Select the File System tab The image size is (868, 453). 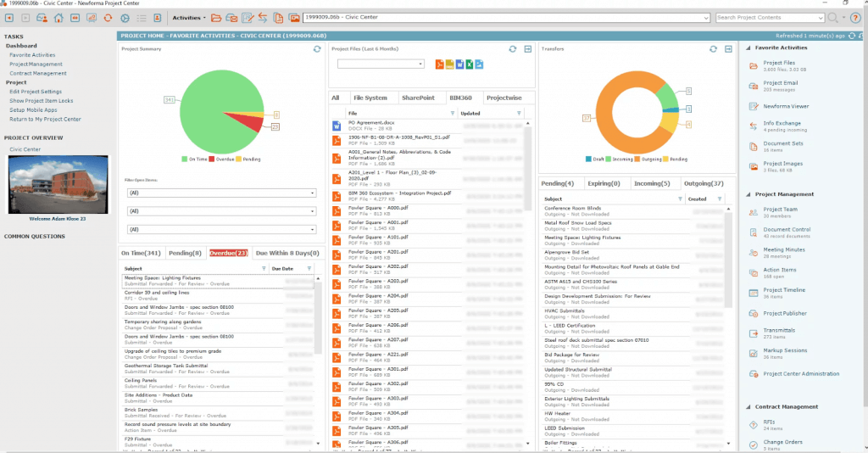(370, 98)
